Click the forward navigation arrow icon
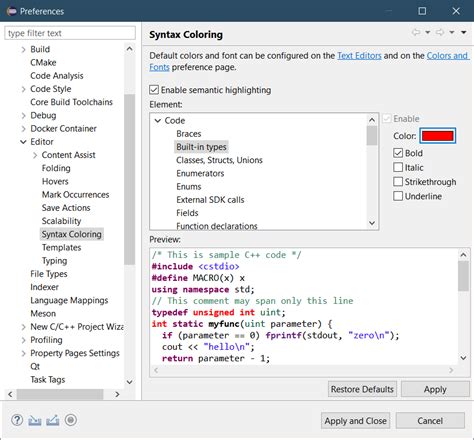The image size is (474, 440). point(440,32)
